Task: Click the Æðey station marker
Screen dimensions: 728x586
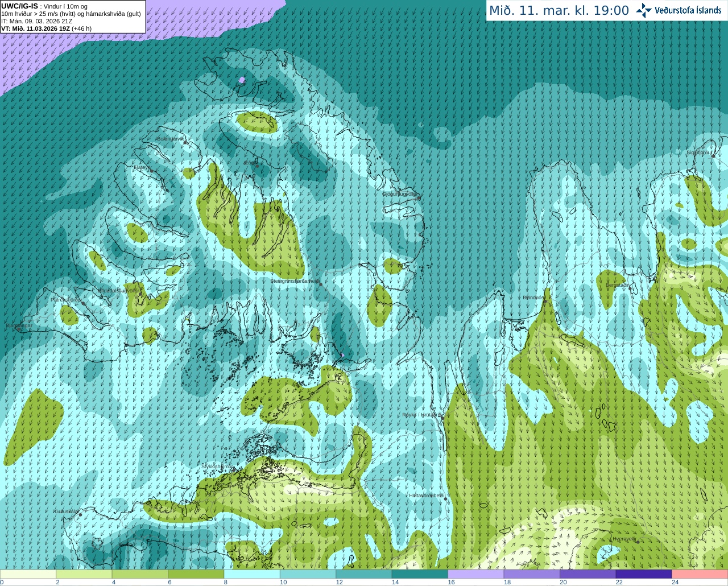Action: click(x=257, y=166)
